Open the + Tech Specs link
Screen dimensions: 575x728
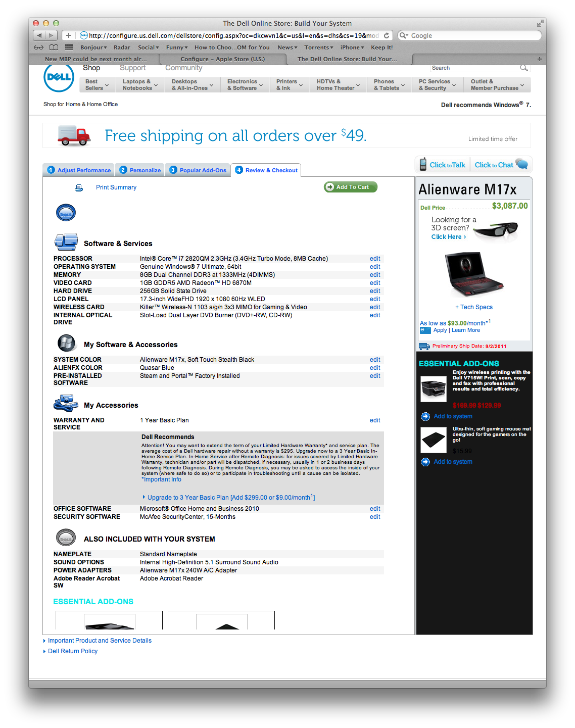pyautogui.click(x=474, y=307)
